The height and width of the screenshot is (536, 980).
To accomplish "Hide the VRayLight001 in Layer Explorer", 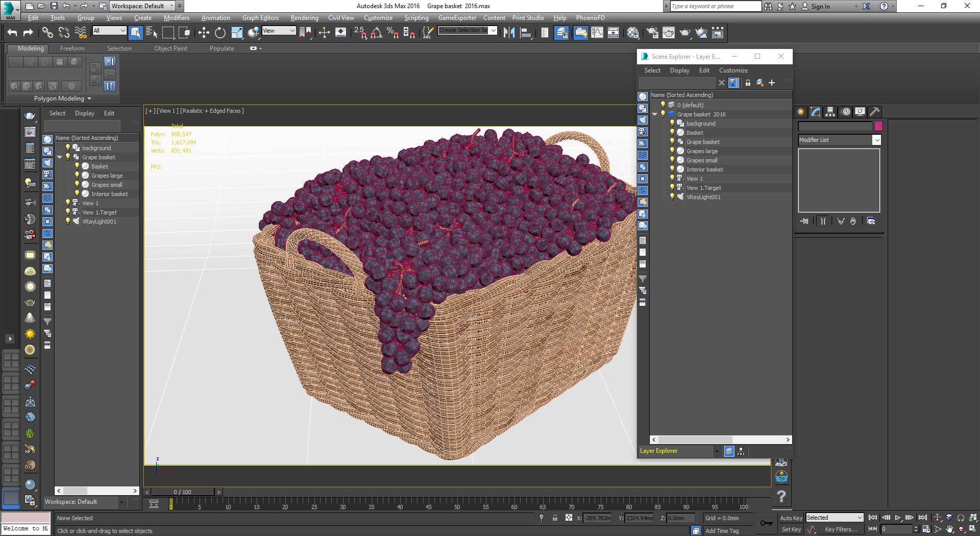I will (672, 197).
